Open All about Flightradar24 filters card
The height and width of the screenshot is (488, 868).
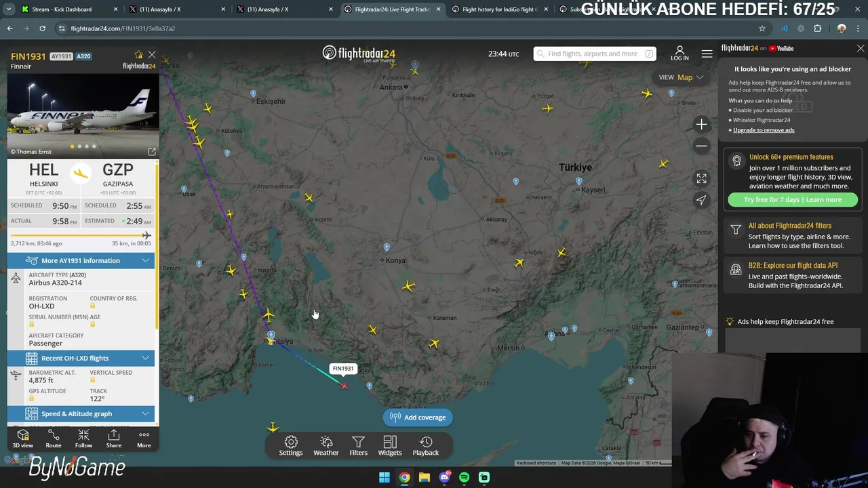click(x=792, y=236)
